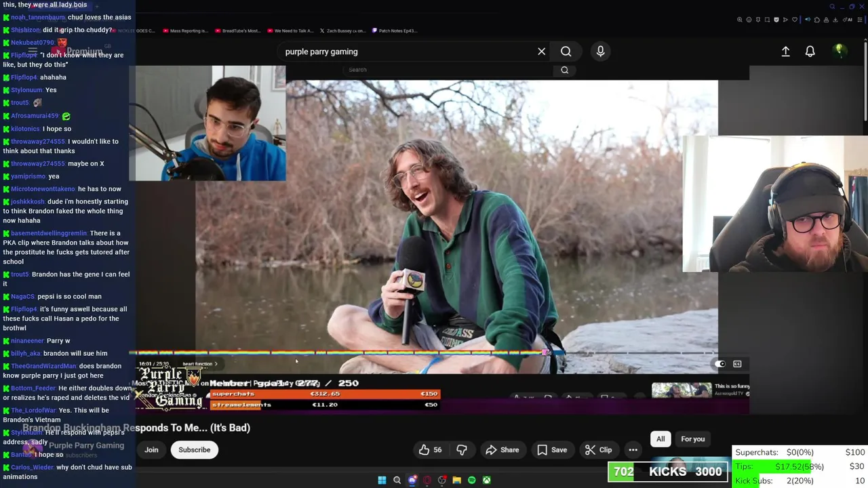Screen dimensions: 868x488
Task: Click the pinboard pin icon in browser toolbar
Action: (x=758, y=20)
